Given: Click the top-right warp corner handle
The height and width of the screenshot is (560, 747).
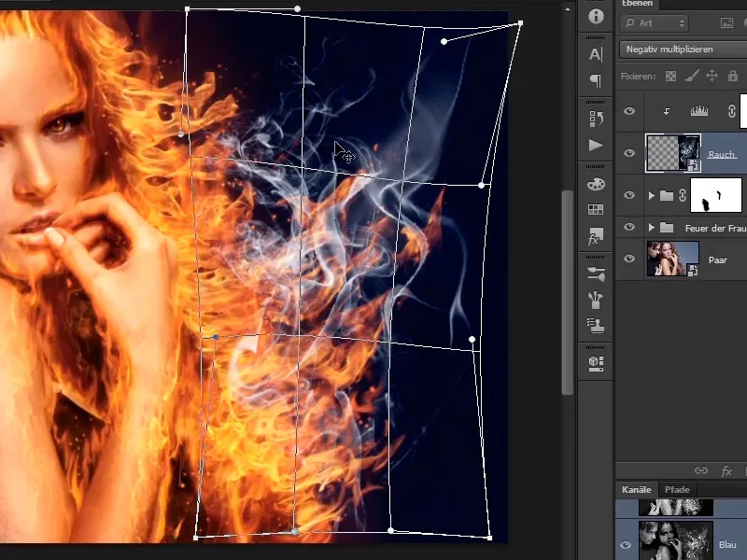Looking at the screenshot, I should click(x=521, y=22).
